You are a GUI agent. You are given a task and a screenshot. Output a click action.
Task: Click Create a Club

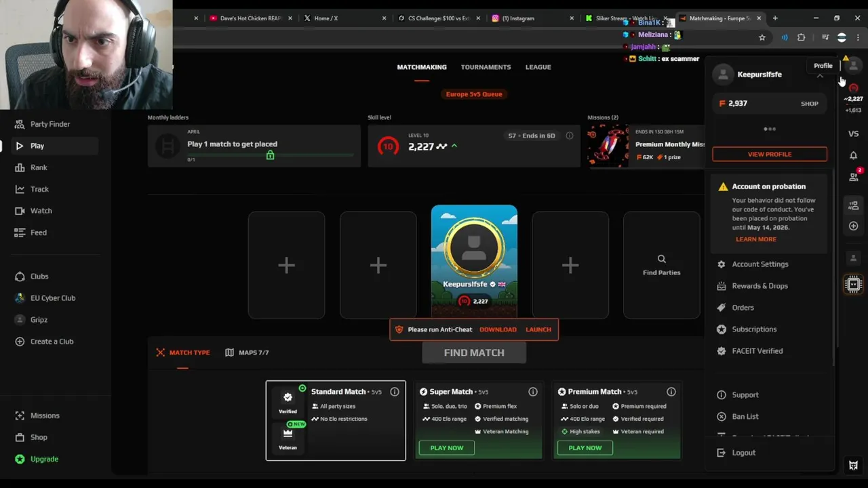pos(52,342)
